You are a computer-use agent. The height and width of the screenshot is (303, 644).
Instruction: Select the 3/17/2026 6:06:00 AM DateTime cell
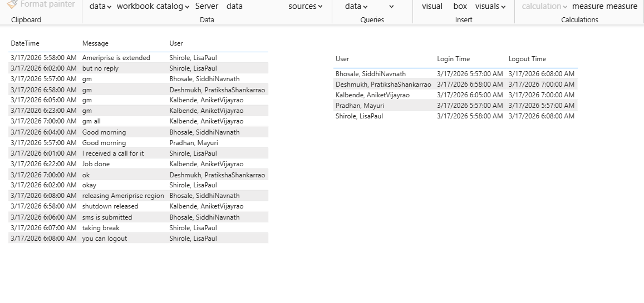pos(43,217)
